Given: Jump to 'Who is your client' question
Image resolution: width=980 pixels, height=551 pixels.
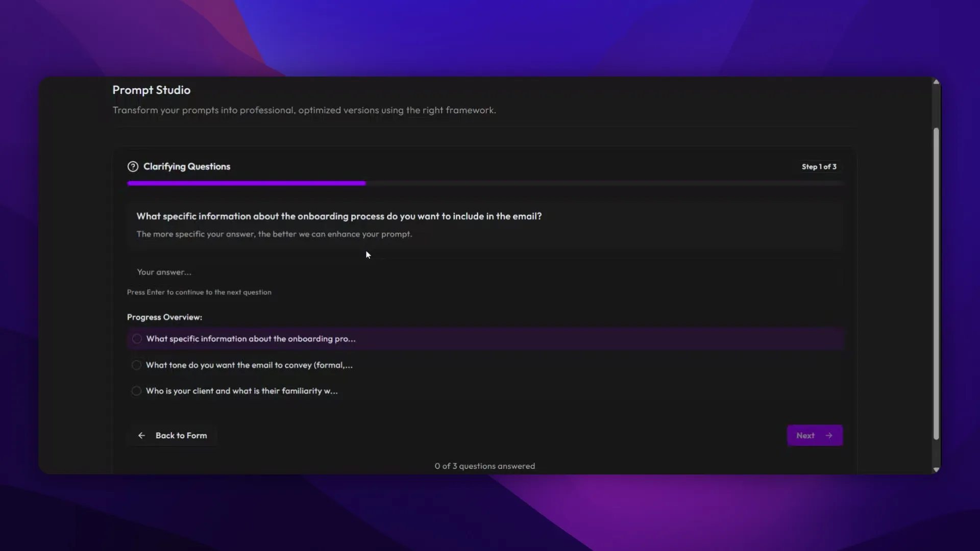Looking at the screenshot, I should coord(241,391).
